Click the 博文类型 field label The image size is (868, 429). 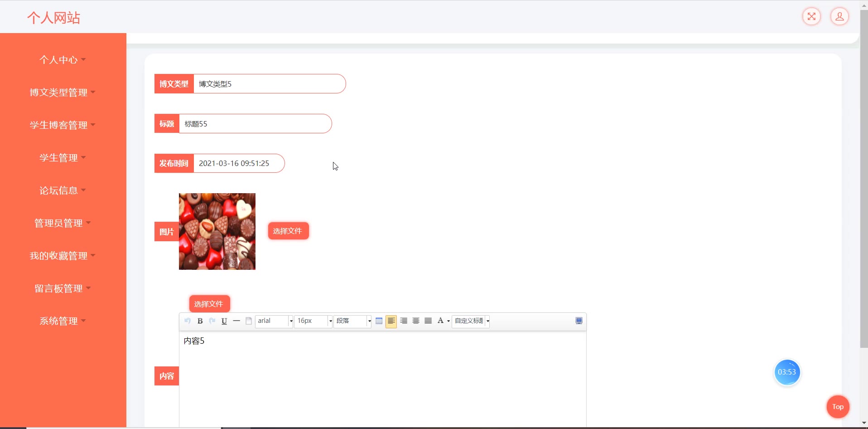pyautogui.click(x=174, y=84)
